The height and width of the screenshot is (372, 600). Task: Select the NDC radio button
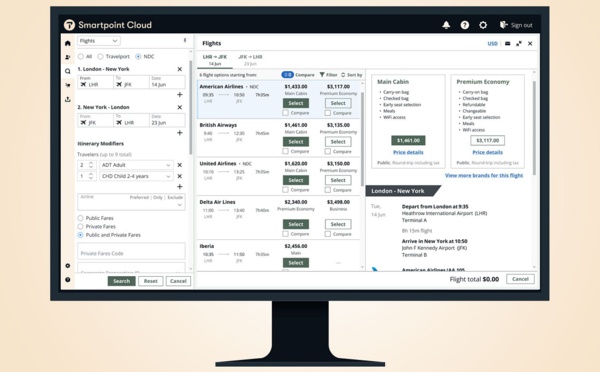pos(138,56)
